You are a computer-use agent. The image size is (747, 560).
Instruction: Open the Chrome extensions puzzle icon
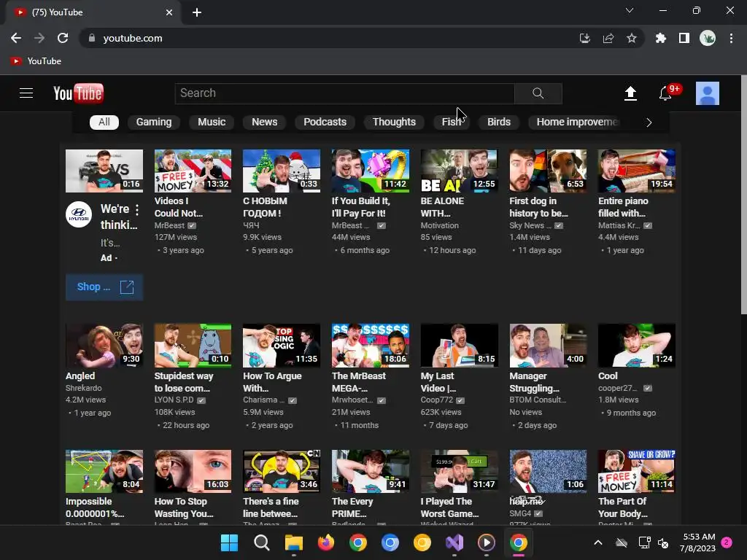[x=660, y=38]
